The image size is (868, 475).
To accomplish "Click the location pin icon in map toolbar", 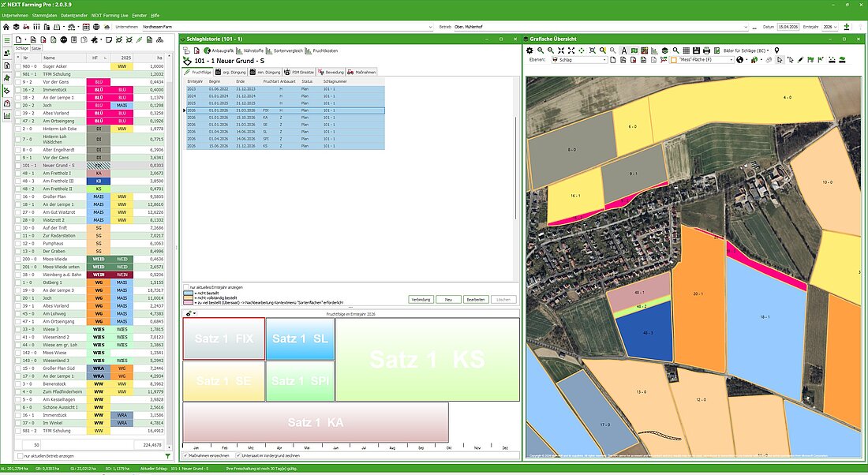I will pos(776,50).
